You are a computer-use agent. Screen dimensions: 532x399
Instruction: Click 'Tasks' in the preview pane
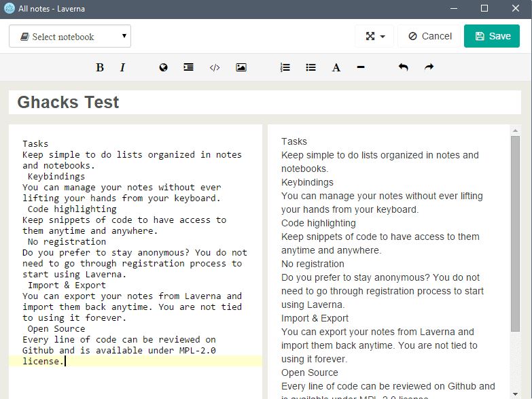294,141
